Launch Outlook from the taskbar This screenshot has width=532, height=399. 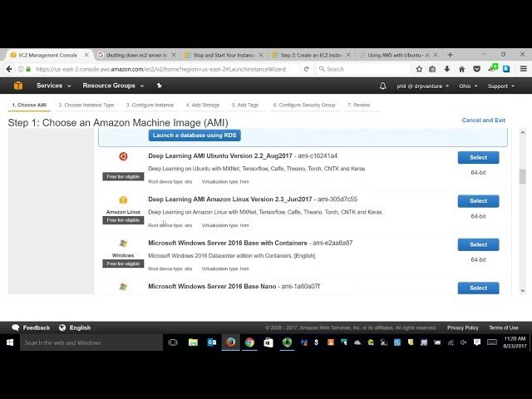pos(212,342)
